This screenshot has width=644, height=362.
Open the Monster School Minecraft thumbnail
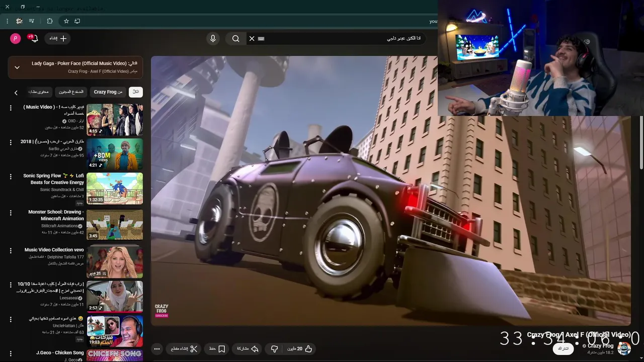pyautogui.click(x=115, y=225)
